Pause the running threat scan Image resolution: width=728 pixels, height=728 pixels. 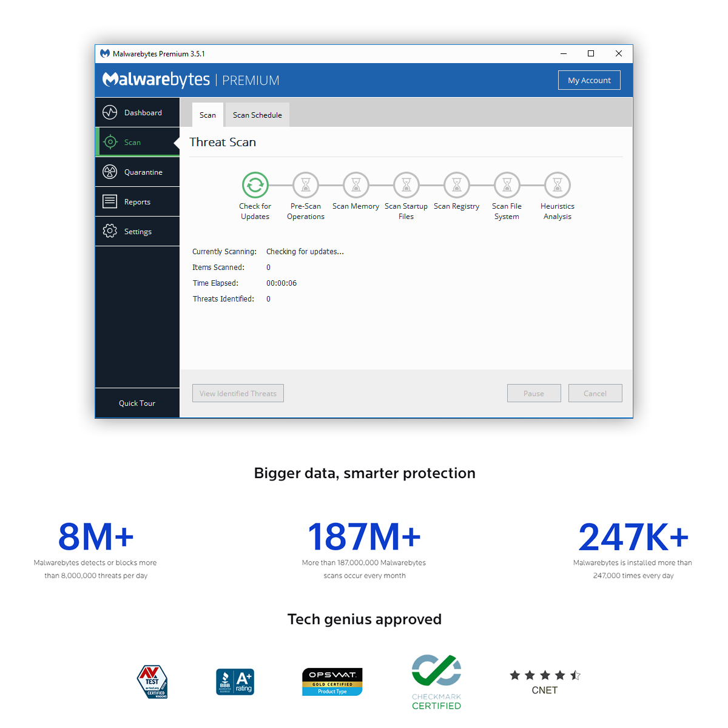[534, 393]
